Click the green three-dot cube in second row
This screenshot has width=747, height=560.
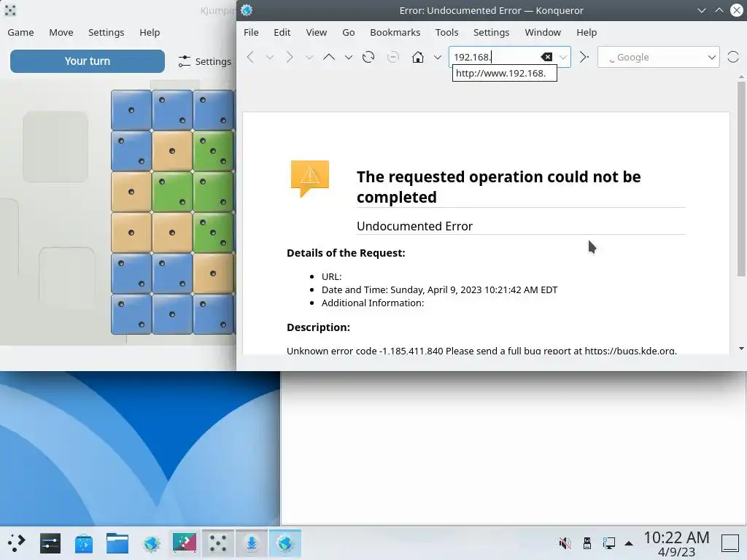[x=213, y=151]
